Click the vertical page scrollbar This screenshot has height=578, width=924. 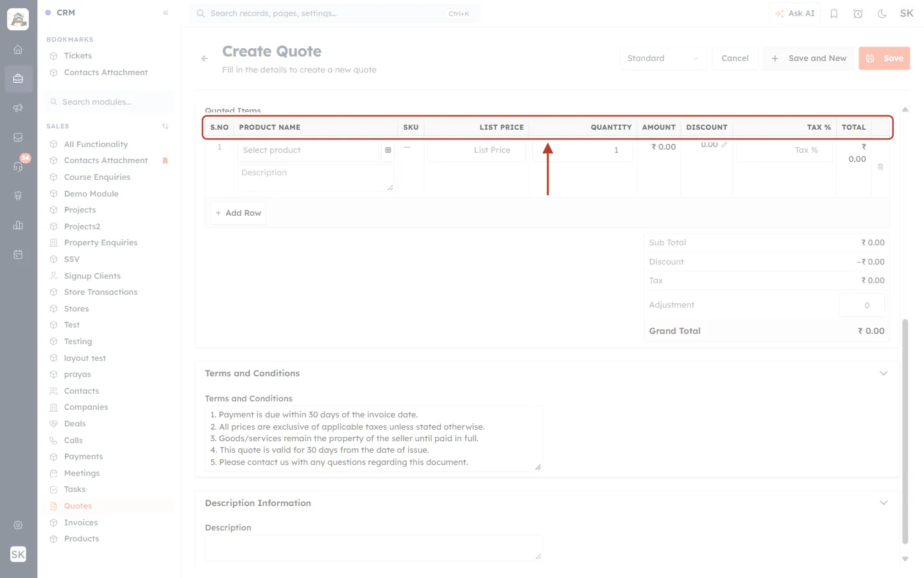(x=905, y=432)
